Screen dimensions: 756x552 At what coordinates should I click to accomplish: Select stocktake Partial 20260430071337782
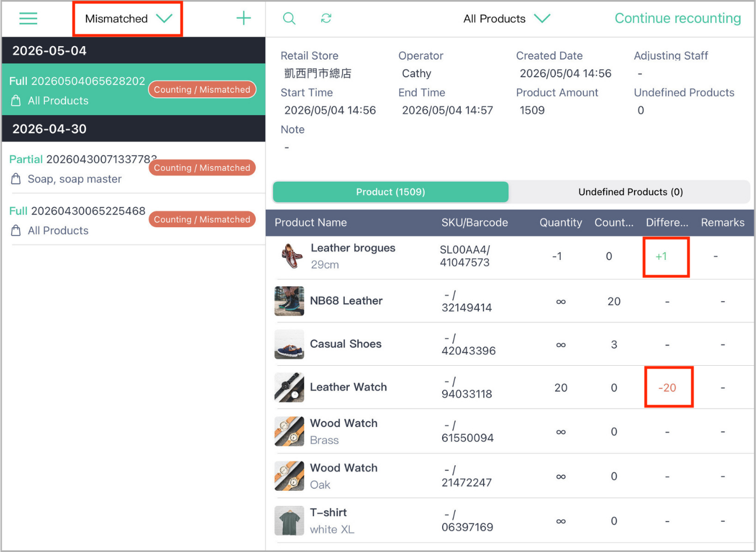(x=133, y=168)
